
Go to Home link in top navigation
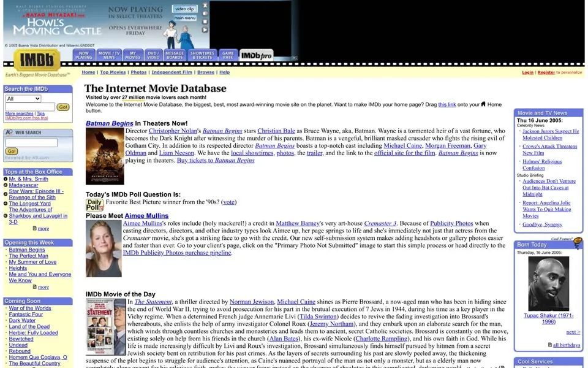point(88,72)
